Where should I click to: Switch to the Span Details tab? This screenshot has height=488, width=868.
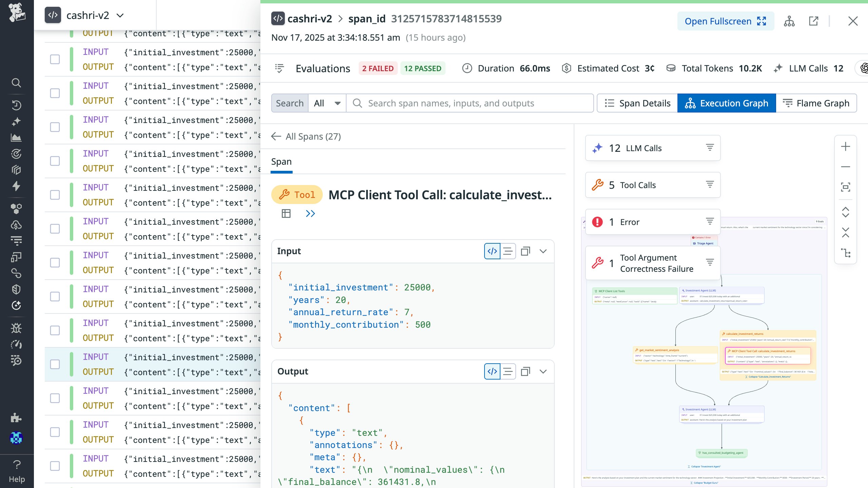637,103
